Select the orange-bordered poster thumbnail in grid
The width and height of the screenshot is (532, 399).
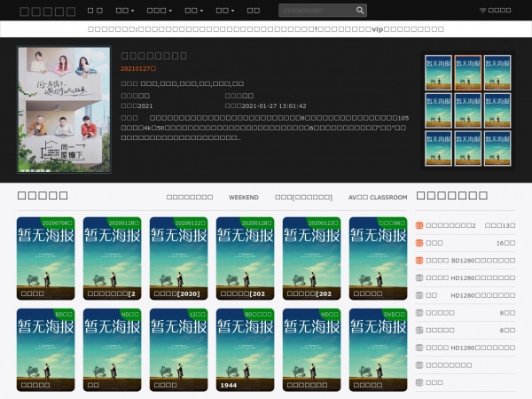(x=468, y=73)
